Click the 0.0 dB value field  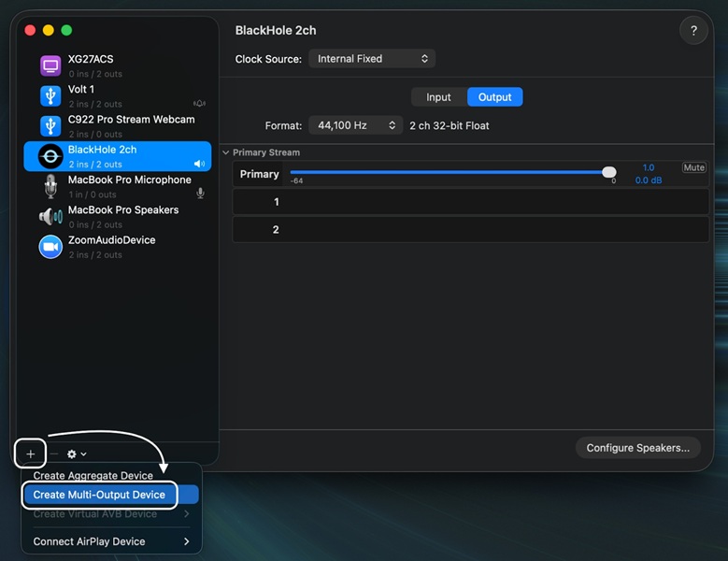[649, 180]
